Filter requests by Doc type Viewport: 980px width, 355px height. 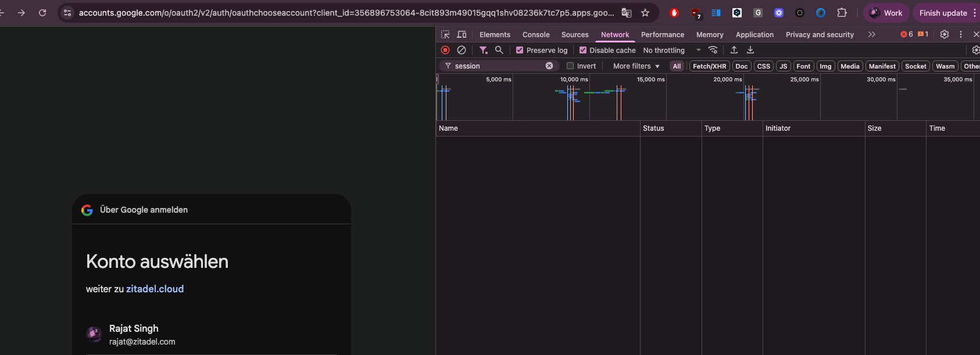pos(742,66)
